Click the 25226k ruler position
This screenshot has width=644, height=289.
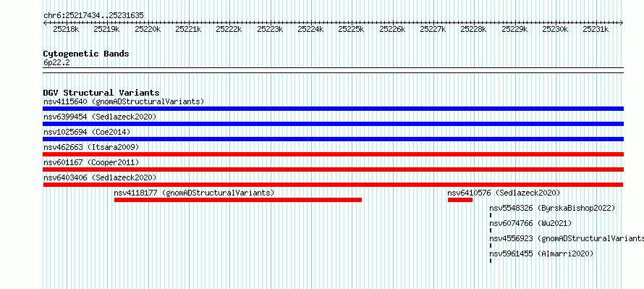pyautogui.click(x=392, y=29)
